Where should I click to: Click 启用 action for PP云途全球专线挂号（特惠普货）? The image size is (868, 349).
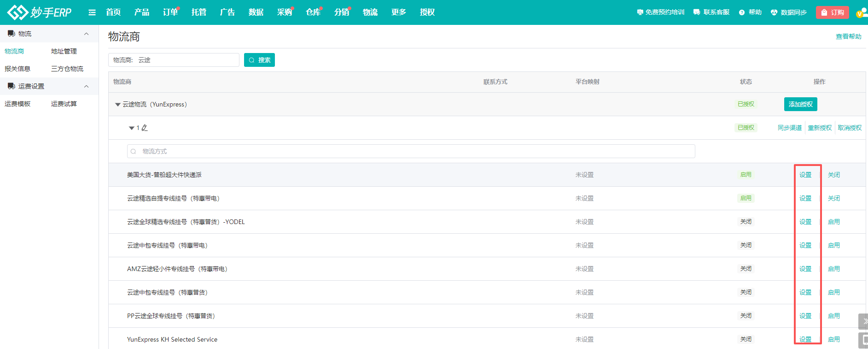(834, 316)
